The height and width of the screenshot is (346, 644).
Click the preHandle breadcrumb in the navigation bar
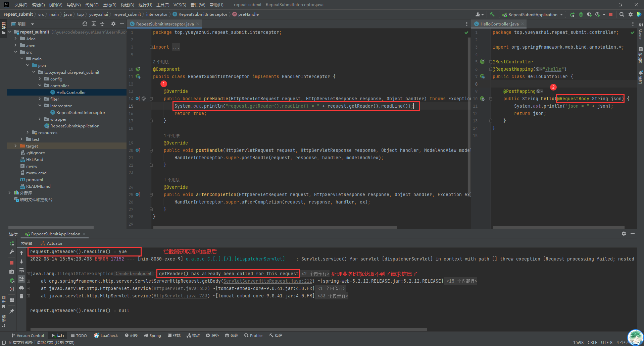245,14
